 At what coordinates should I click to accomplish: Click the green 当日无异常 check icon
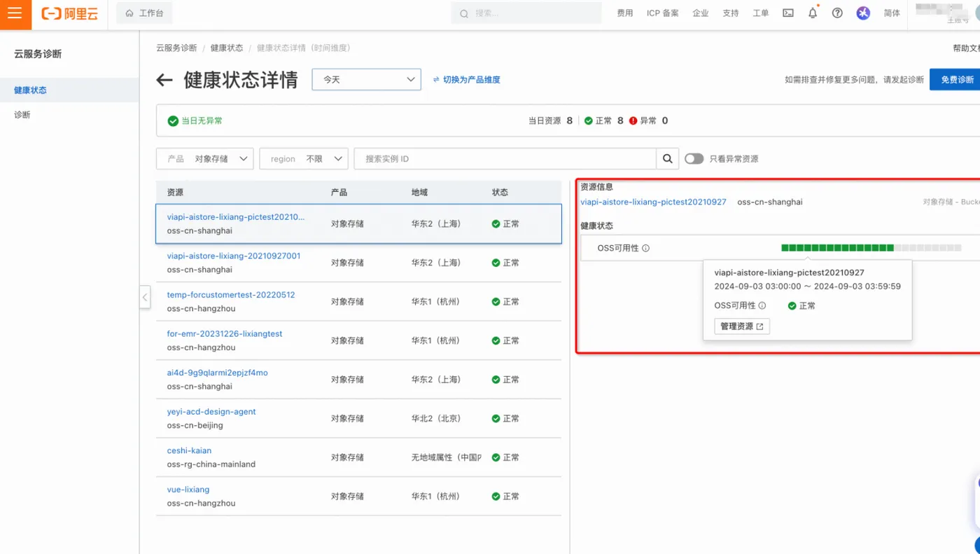pos(173,121)
